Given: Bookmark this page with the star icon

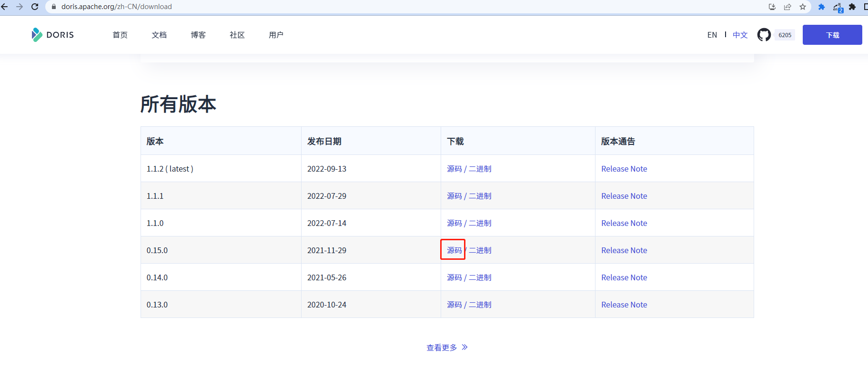Looking at the screenshot, I should [x=803, y=7].
